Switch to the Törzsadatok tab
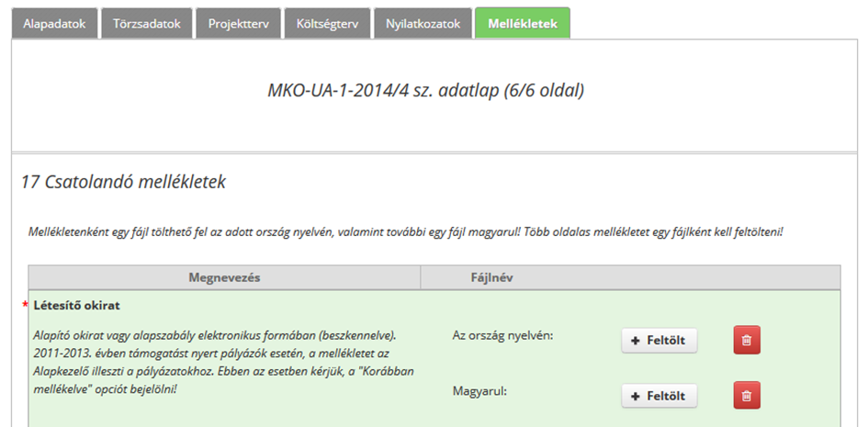Screen dimensions: 868x427 (x=147, y=24)
